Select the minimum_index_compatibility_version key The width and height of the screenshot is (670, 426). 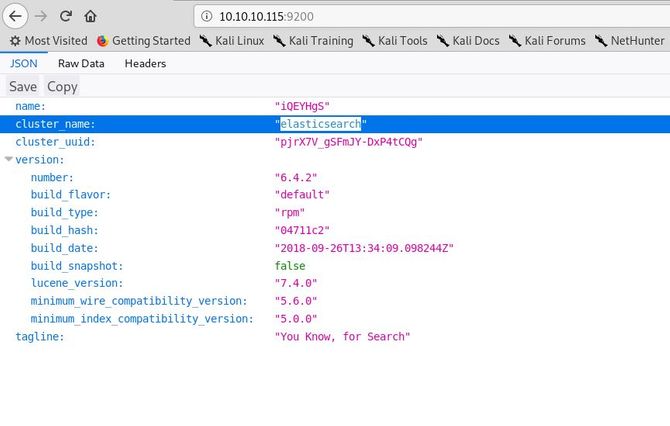142,319
